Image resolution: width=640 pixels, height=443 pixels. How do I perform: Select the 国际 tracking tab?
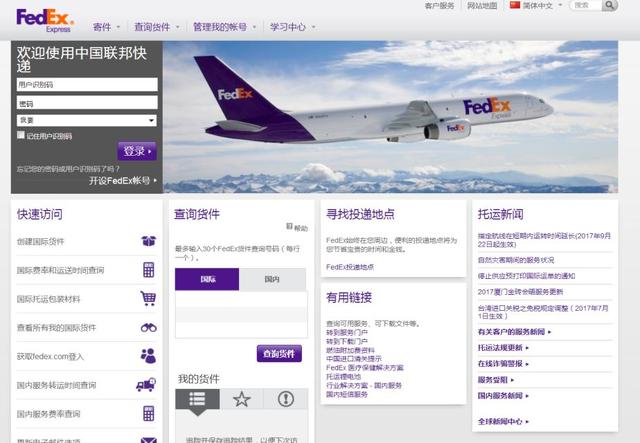207,279
